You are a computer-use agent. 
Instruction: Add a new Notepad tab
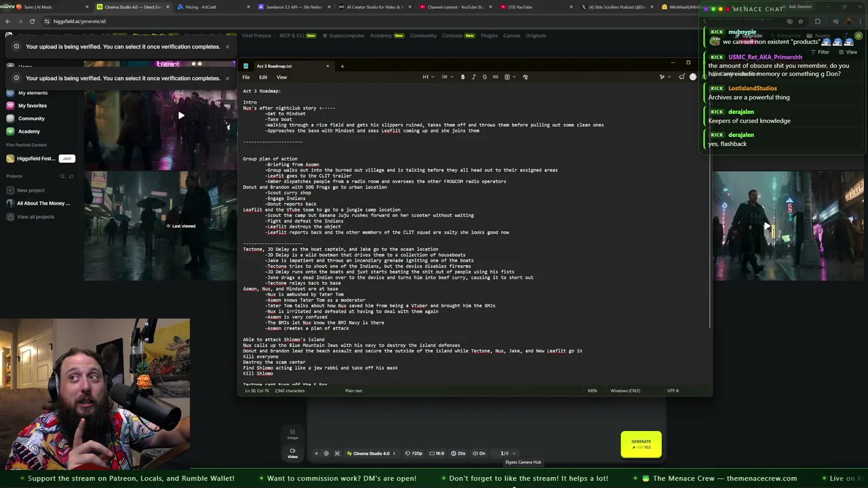(342, 66)
